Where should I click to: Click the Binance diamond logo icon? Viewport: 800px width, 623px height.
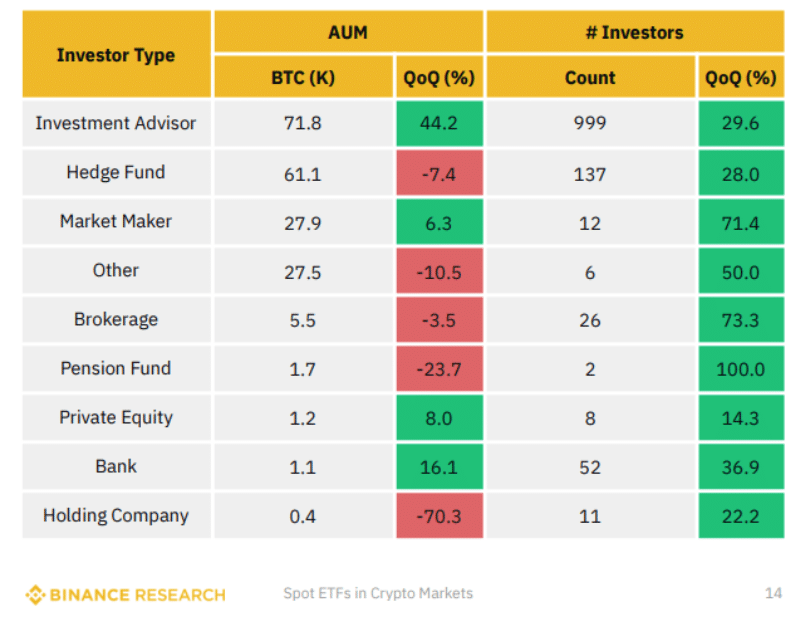pos(36,594)
